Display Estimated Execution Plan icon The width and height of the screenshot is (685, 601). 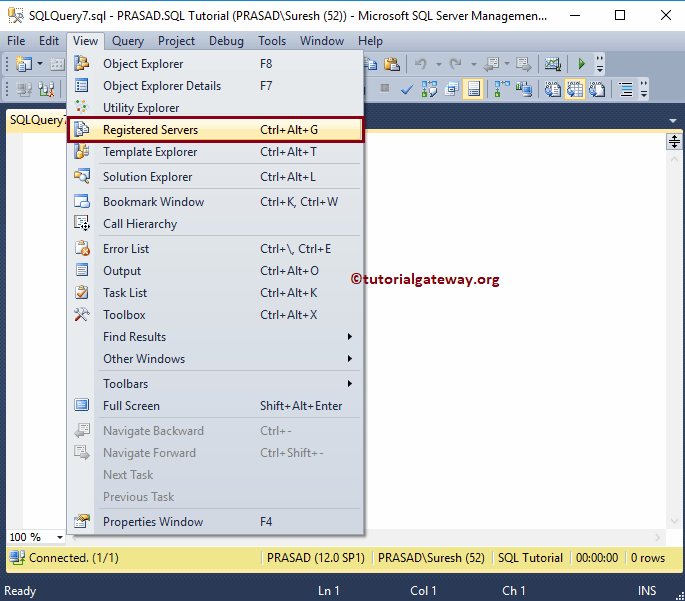coord(429,89)
